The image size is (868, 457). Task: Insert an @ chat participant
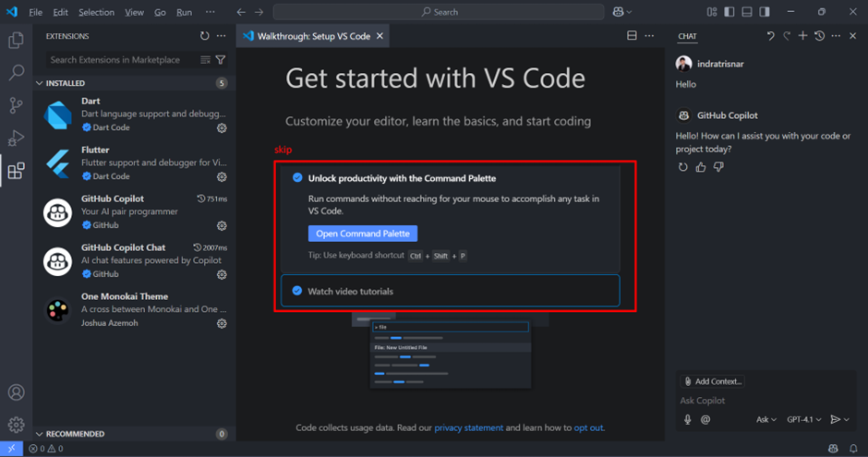705,419
